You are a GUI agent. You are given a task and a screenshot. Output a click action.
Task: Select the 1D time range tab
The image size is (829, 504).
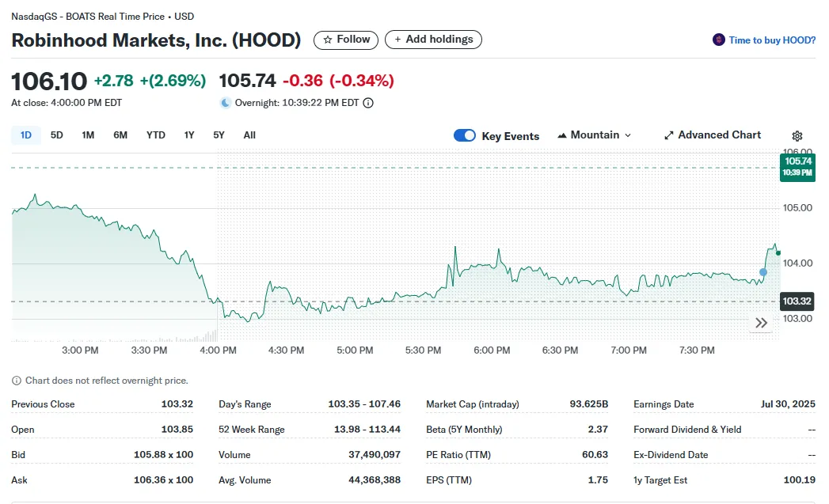point(26,135)
